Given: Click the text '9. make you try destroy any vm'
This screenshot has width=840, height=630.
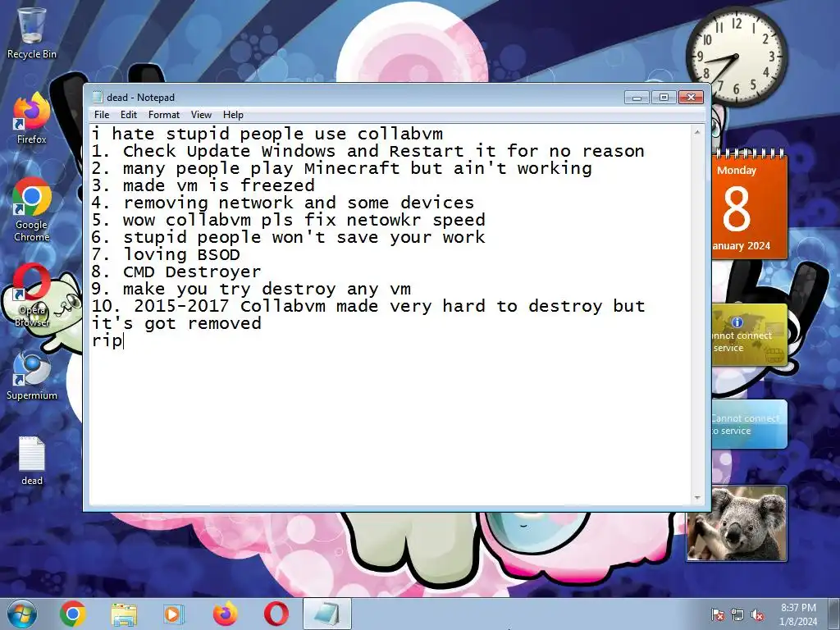Looking at the screenshot, I should pos(251,289).
